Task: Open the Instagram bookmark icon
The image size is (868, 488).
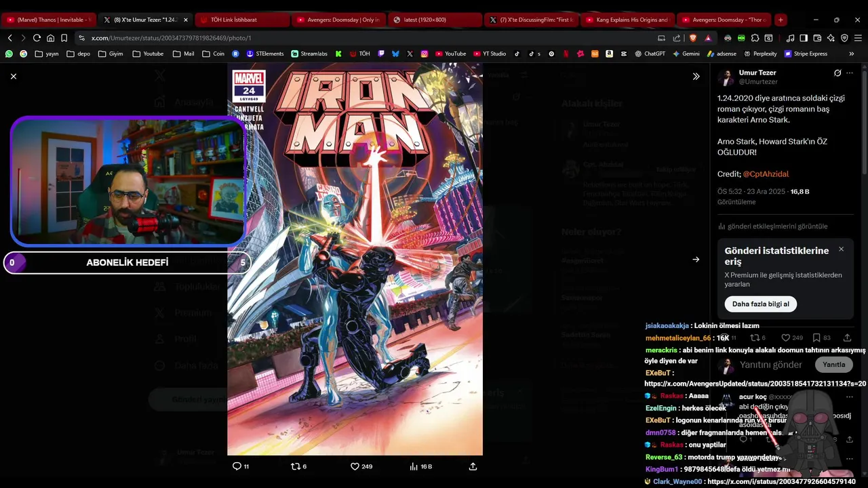Action: click(x=425, y=54)
